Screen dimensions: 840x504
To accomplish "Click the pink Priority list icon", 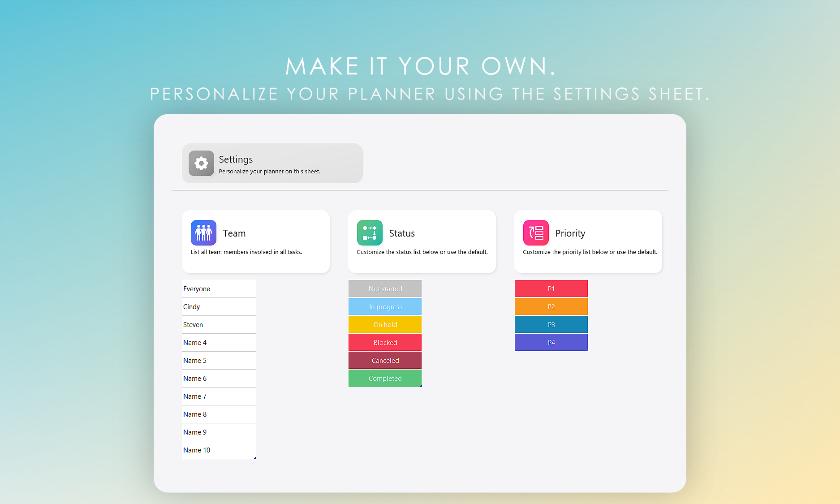I will click(x=536, y=233).
